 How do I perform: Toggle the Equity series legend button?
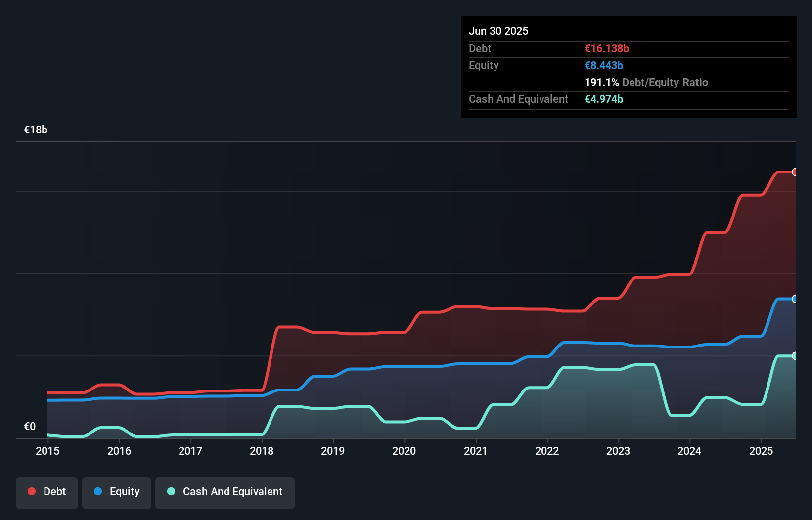coord(117,493)
